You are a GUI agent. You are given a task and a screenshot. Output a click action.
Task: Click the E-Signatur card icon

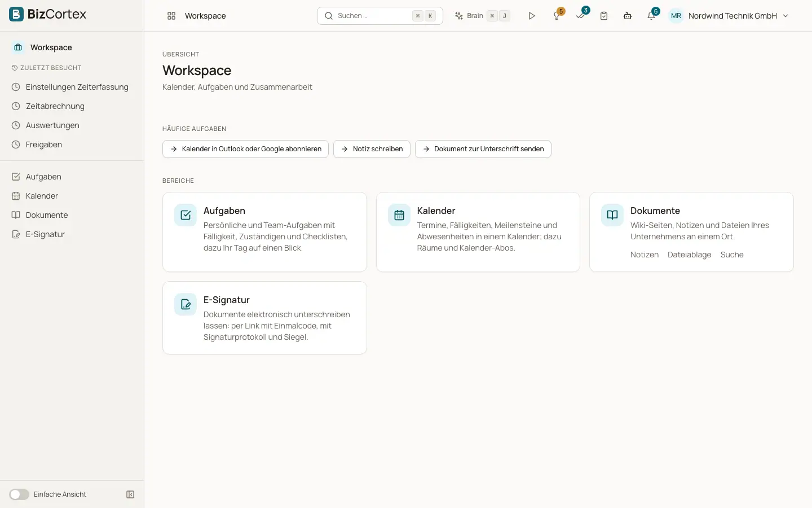point(186,304)
